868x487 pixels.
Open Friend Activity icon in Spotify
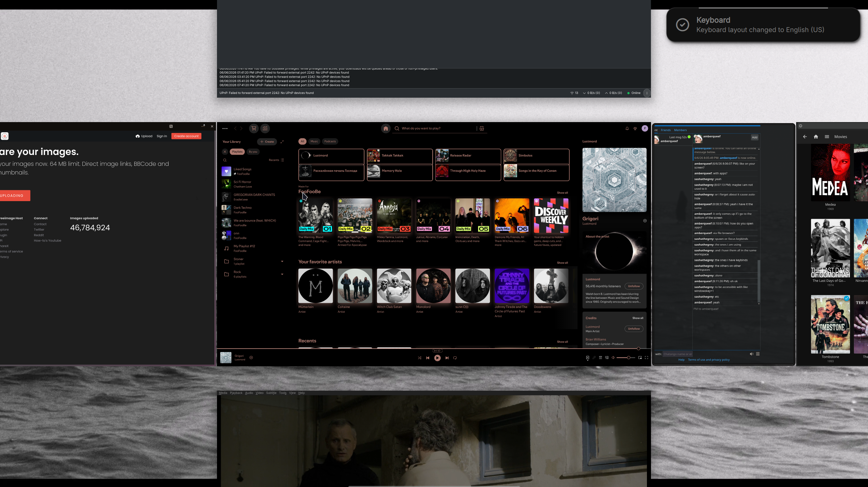tap(635, 129)
